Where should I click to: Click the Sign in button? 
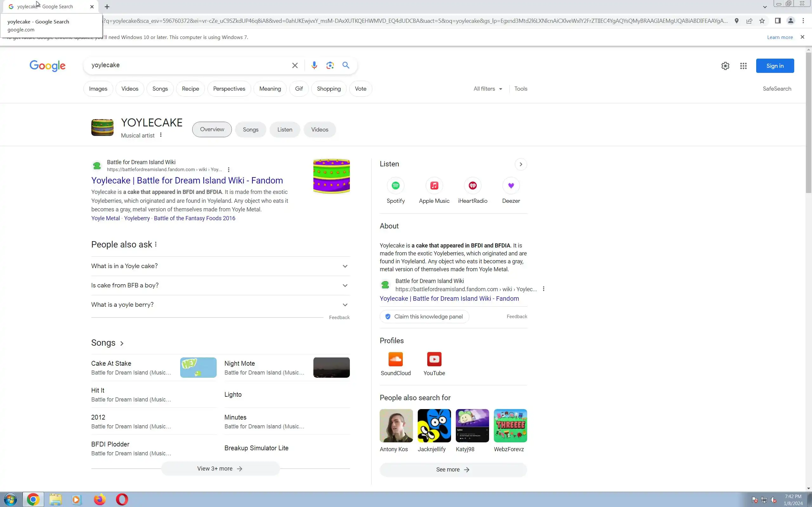point(775,66)
